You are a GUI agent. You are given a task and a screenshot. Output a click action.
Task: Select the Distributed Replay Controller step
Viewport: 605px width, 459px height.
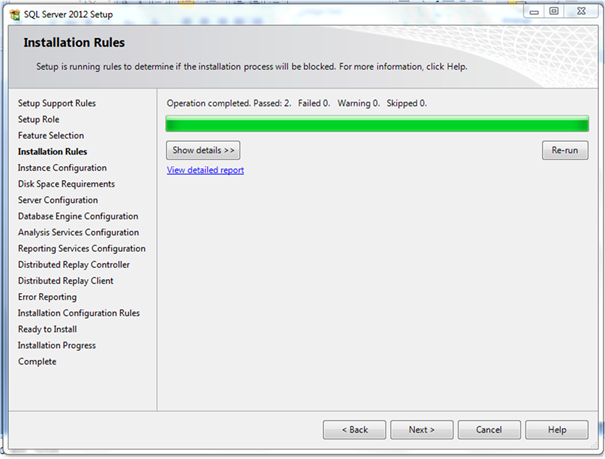[74, 265]
